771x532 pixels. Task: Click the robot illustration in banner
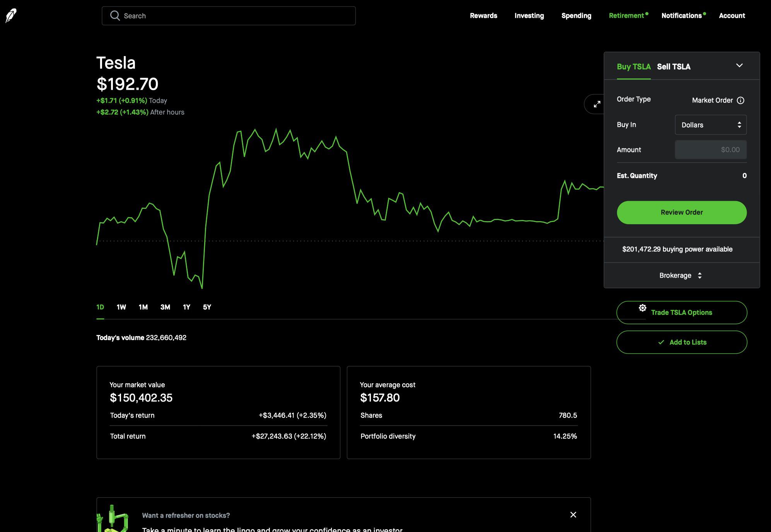(112, 519)
